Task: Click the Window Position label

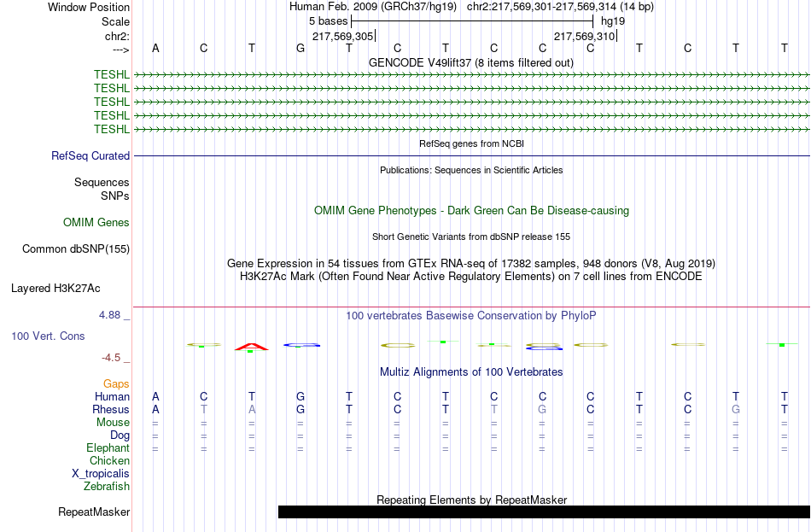Action: (x=89, y=7)
